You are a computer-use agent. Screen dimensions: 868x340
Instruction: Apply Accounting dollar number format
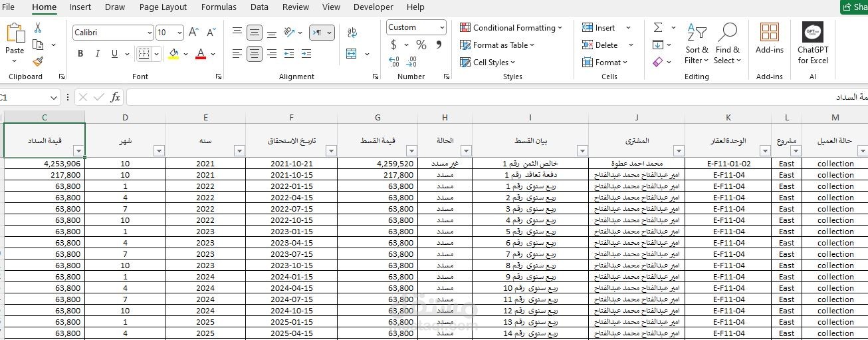coord(394,45)
